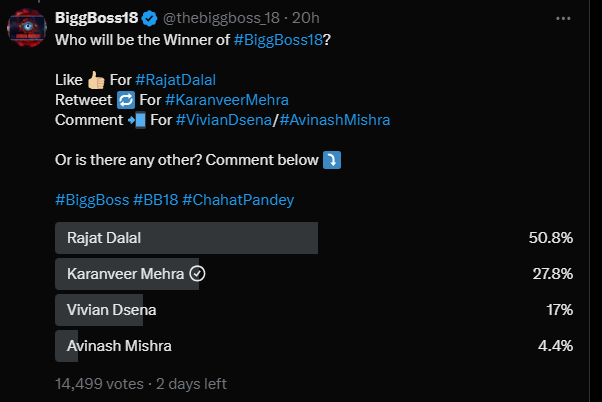Image resolution: width=602 pixels, height=402 pixels.
Task: Open the #VivianDsena hashtag link
Action: click(225, 120)
